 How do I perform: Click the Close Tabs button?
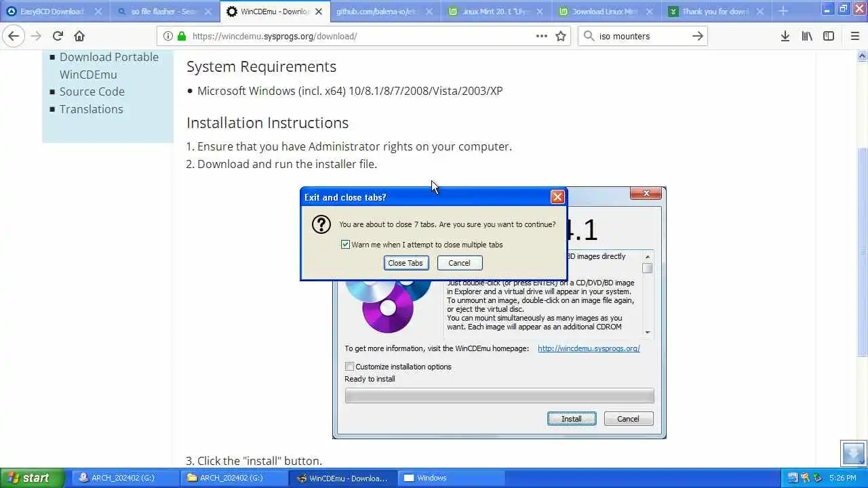tap(406, 263)
